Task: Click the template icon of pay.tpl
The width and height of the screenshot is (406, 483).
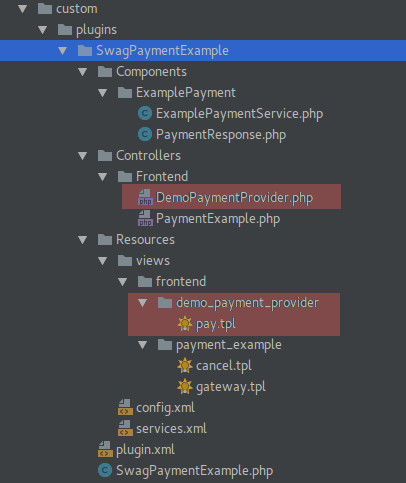Action: (x=185, y=324)
